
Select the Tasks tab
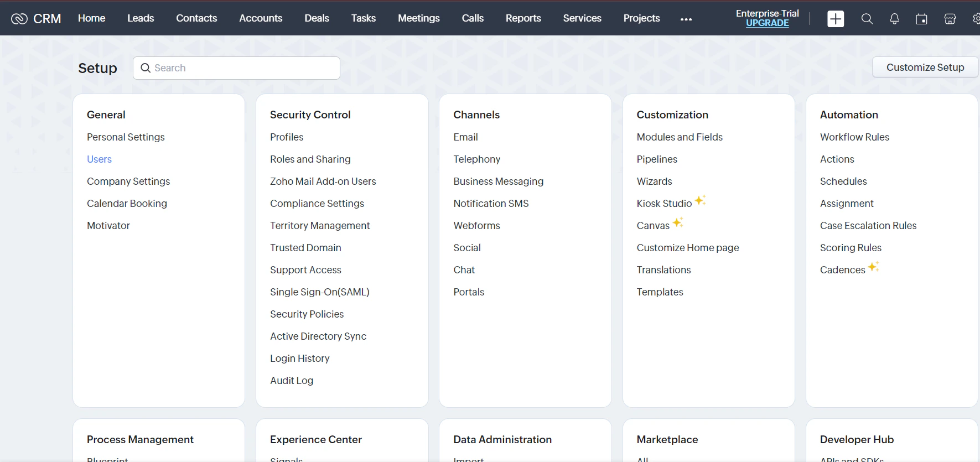pos(364,18)
